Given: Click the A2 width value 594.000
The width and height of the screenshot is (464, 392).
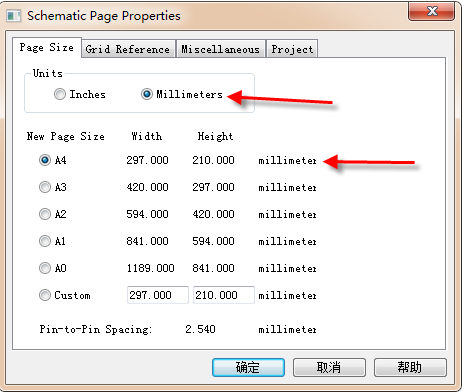Looking at the screenshot, I should (x=147, y=214).
